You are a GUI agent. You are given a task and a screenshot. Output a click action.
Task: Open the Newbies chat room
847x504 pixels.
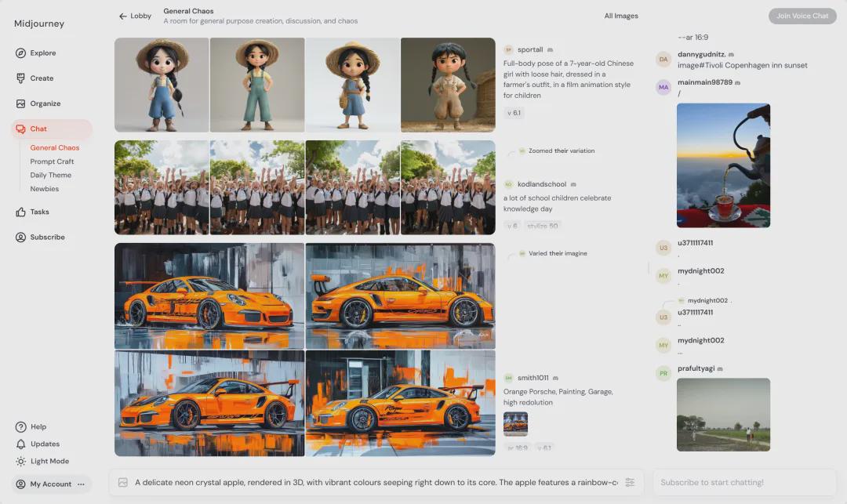point(45,189)
